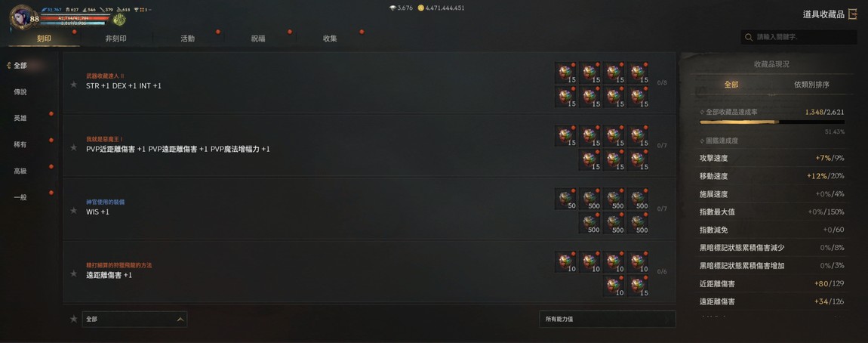Click the exit icon beside 道具收藏品

point(852,14)
